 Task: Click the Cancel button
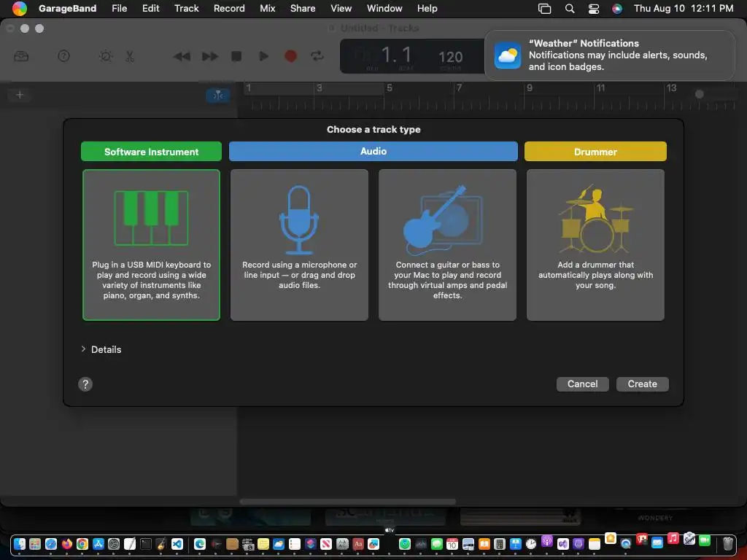(583, 384)
